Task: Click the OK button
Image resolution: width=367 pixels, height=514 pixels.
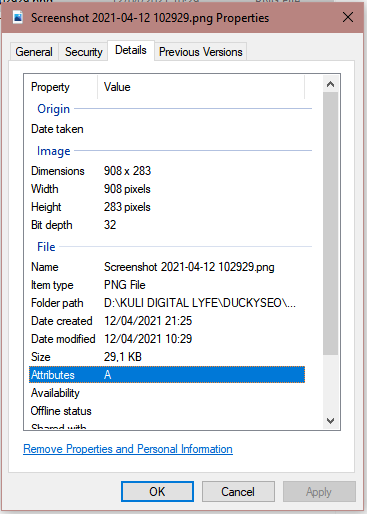Action: click(157, 491)
